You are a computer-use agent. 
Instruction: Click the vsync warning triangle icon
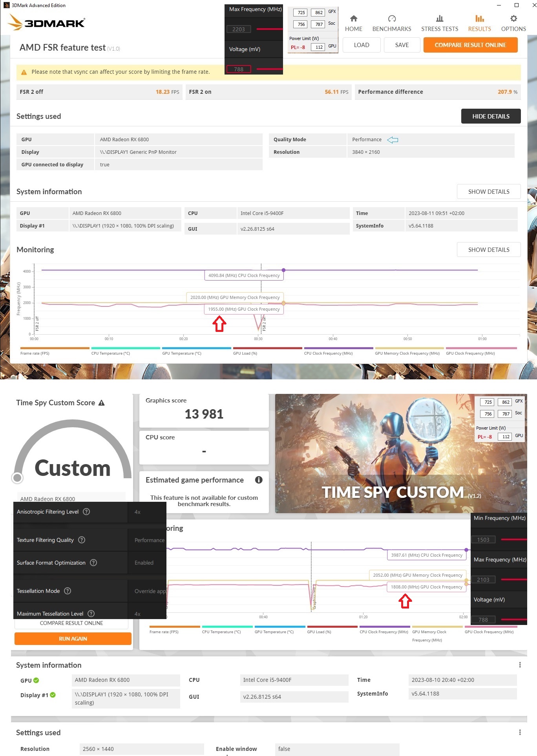[24, 72]
